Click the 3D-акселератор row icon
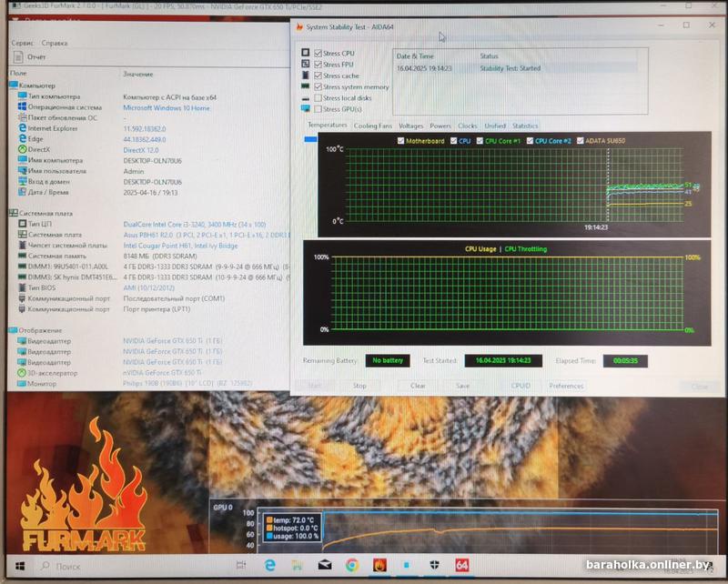 (22, 373)
